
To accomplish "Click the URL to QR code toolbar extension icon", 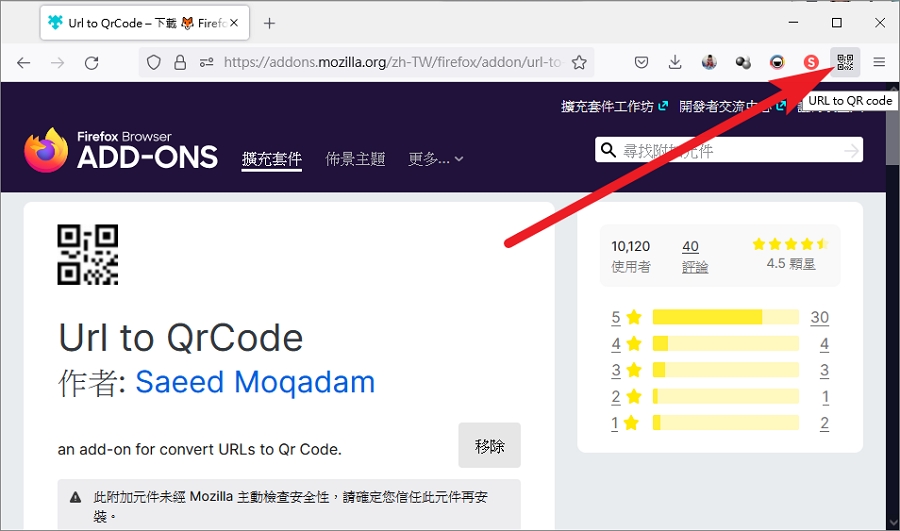I will [x=845, y=62].
